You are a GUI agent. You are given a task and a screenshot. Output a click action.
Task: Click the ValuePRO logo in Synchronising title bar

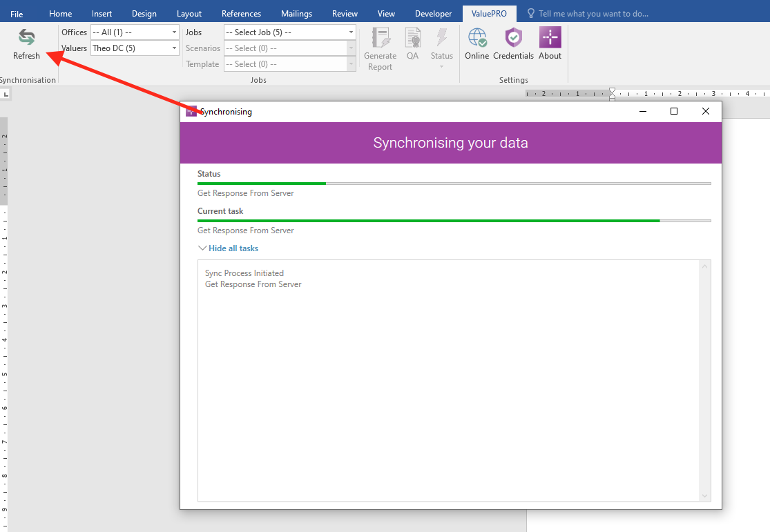191,111
